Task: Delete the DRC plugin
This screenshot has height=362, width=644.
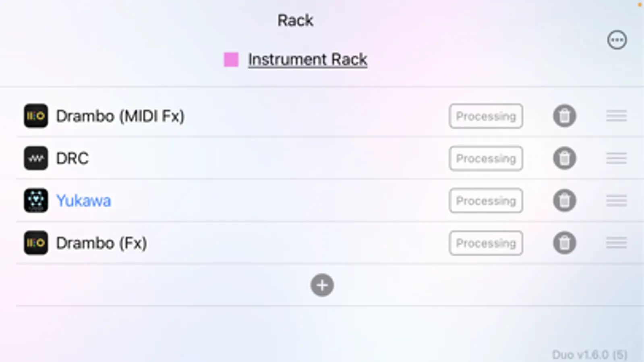Action: [565, 158]
